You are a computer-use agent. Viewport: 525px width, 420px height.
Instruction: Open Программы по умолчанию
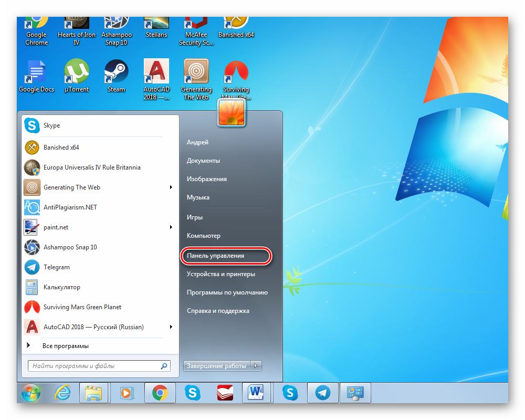pyautogui.click(x=227, y=292)
